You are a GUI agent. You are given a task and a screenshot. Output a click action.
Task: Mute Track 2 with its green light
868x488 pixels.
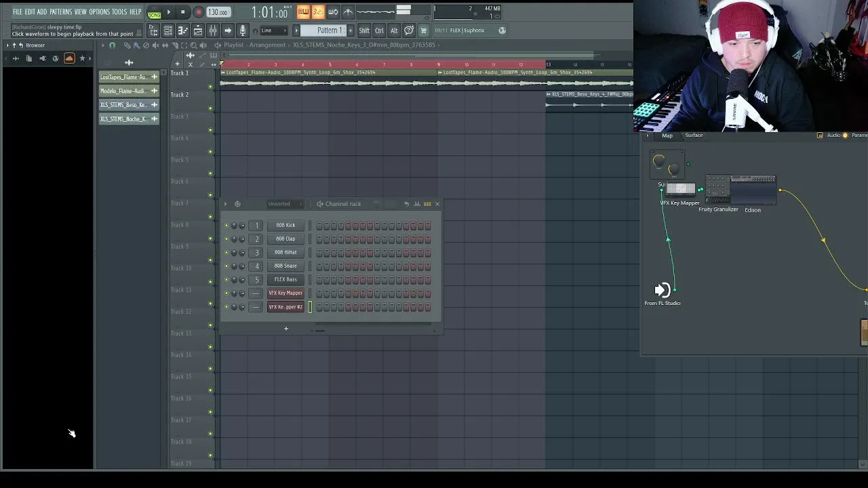pyautogui.click(x=210, y=108)
